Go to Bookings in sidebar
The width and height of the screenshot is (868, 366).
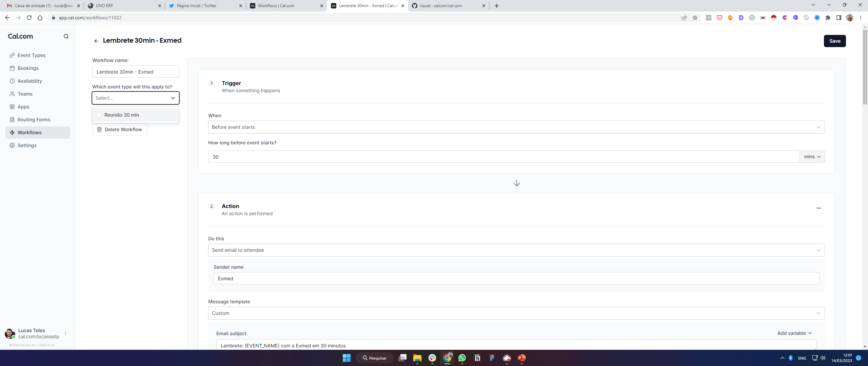(28, 68)
